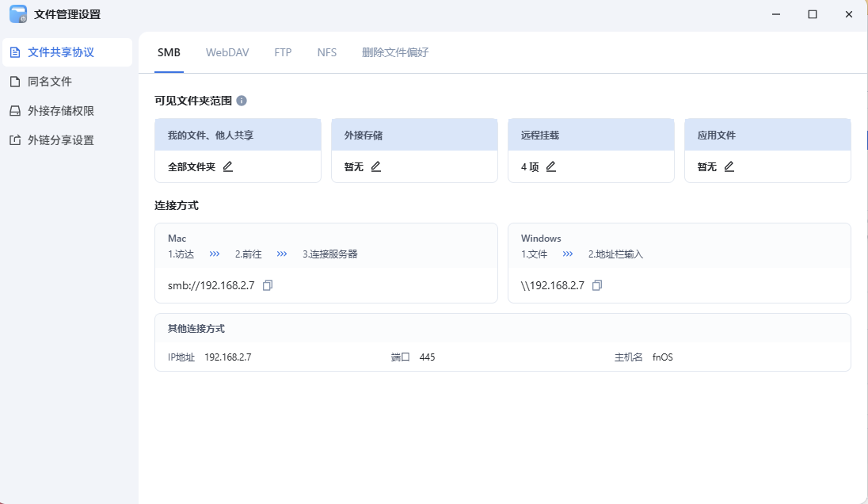Maximize the 文件管理设置 window

tap(812, 14)
